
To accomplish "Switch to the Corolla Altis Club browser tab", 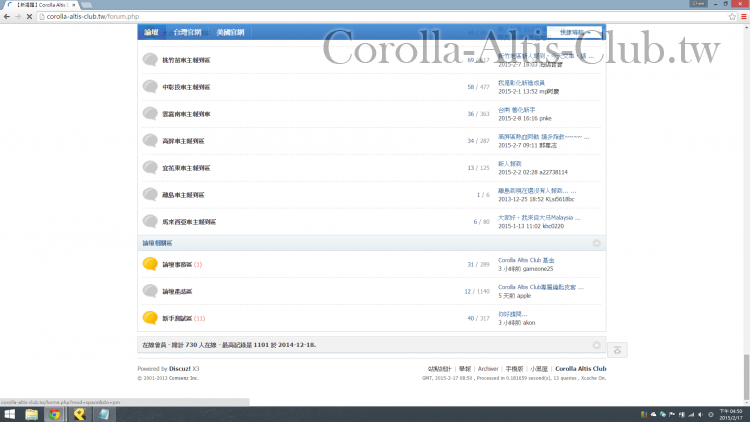I will click(x=41, y=5).
